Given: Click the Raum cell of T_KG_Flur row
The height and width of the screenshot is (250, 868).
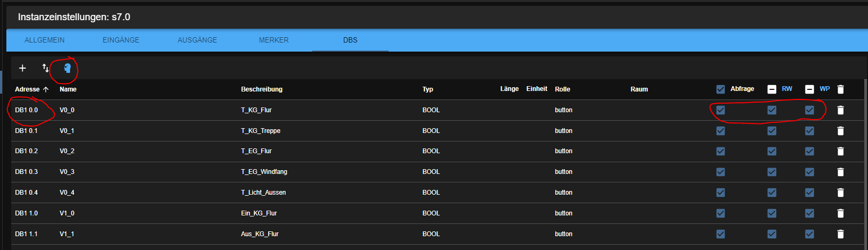Looking at the screenshot, I should 669,110.
